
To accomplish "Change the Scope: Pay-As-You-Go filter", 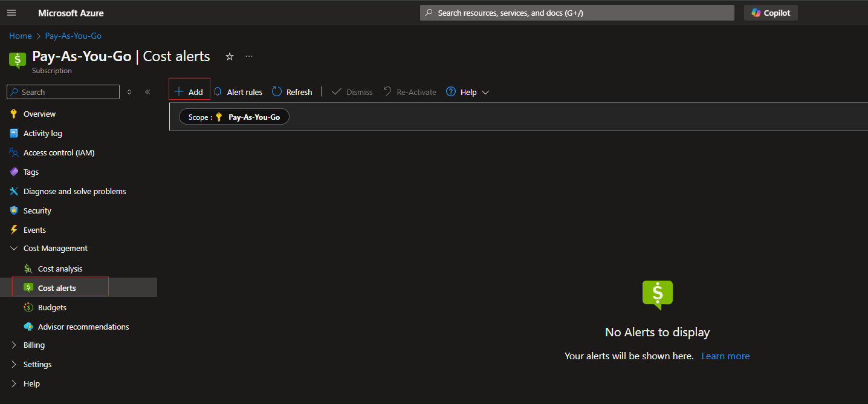I will pyautogui.click(x=234, y=117).
